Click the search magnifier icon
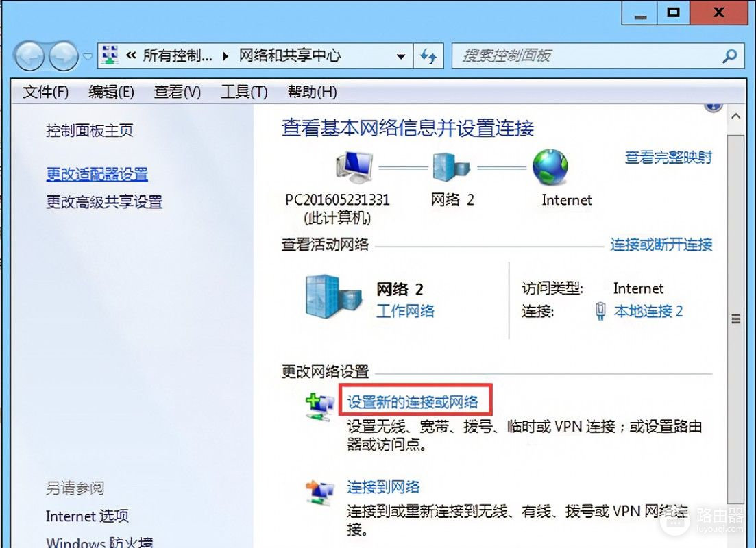 click(729, 56)
